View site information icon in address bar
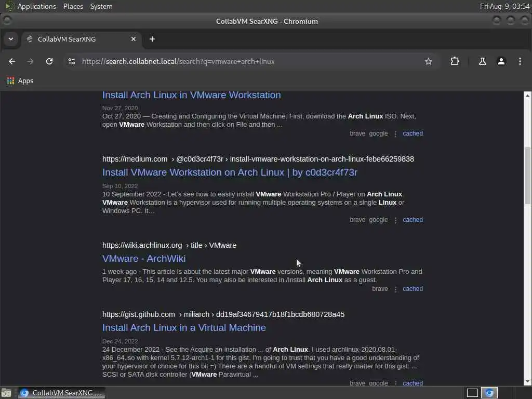 (72, 61)
